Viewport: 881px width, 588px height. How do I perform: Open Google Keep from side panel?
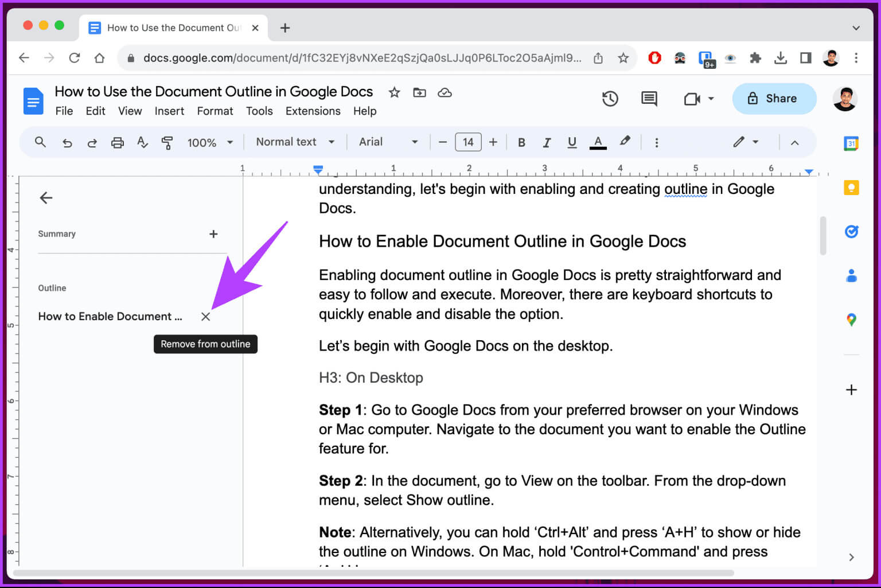click(x=851, y=188)
